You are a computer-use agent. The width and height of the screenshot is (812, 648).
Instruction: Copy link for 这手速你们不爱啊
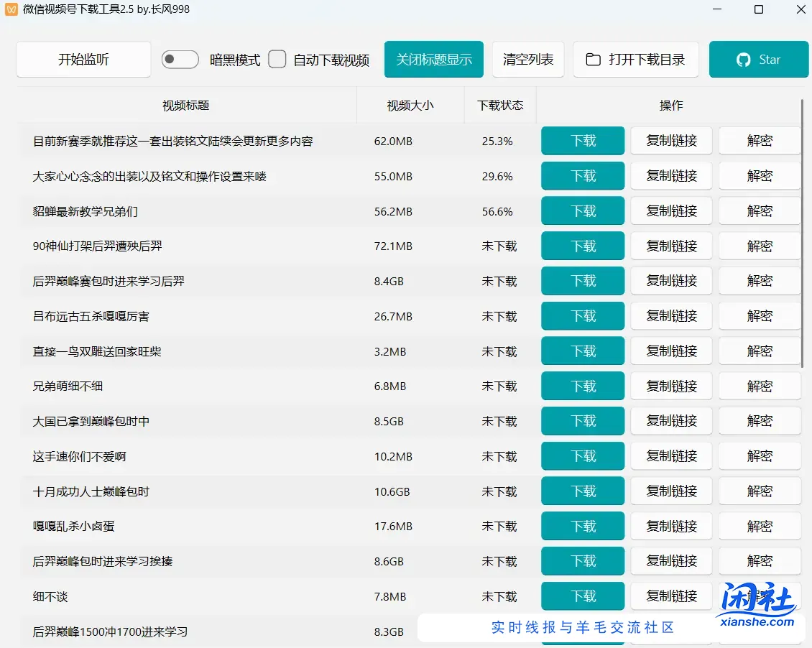click(670, 455)
